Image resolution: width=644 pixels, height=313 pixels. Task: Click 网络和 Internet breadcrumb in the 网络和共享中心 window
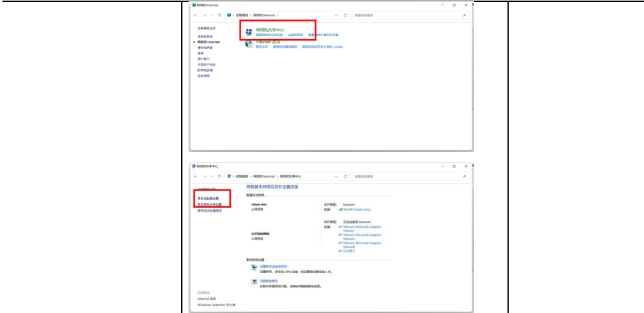pyautogui.click(x=264, y=176)
